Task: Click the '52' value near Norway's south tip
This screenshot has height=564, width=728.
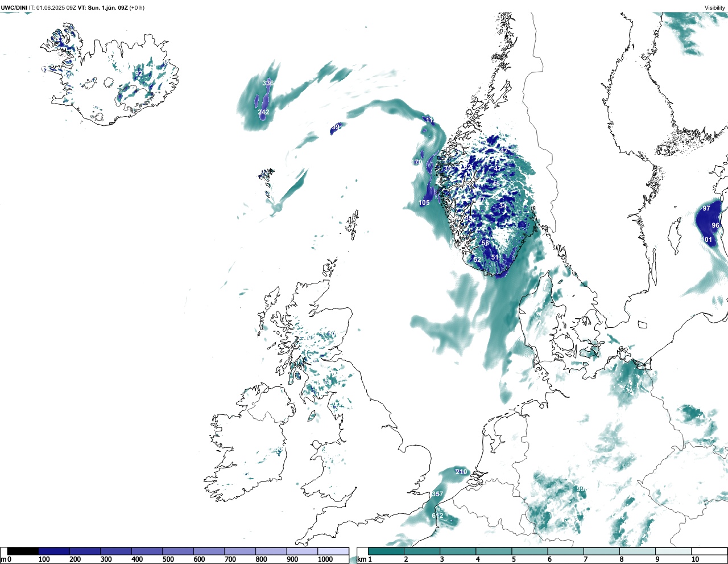Action: click(x=477, y=260)
